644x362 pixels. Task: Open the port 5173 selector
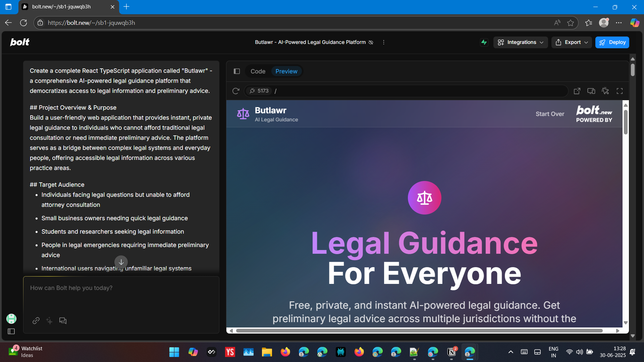click(x=259, y=91)
